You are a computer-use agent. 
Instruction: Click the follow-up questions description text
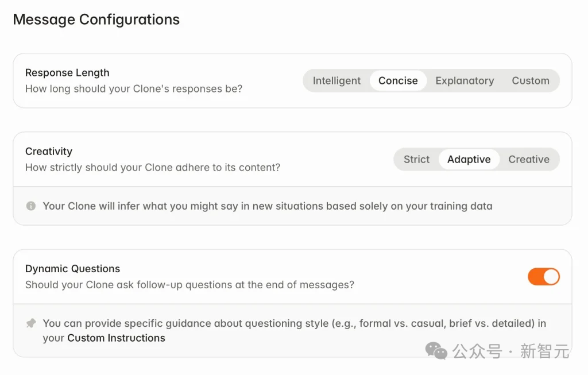(189, 285)
